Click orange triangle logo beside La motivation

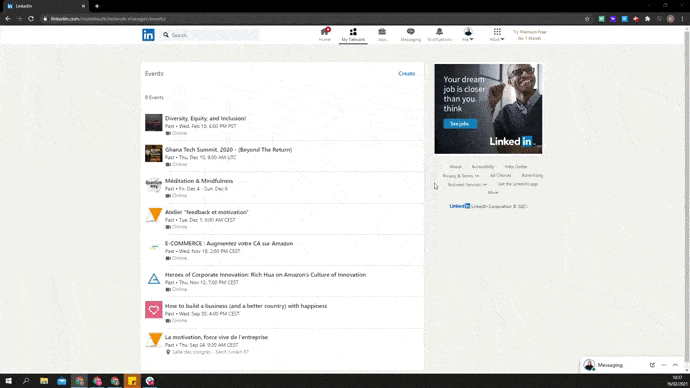pyautogui.click(x=154, y=341)
